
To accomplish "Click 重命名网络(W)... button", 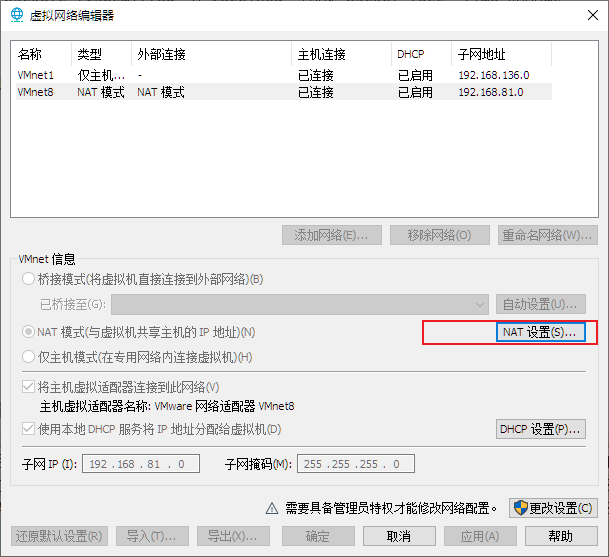I will point(548,235).
